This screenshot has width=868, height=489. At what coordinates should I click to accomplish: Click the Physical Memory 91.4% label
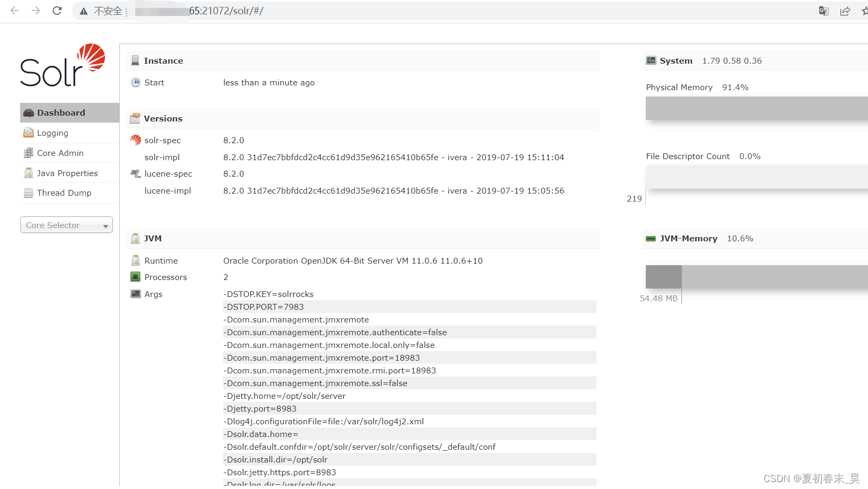pos(697,88)
